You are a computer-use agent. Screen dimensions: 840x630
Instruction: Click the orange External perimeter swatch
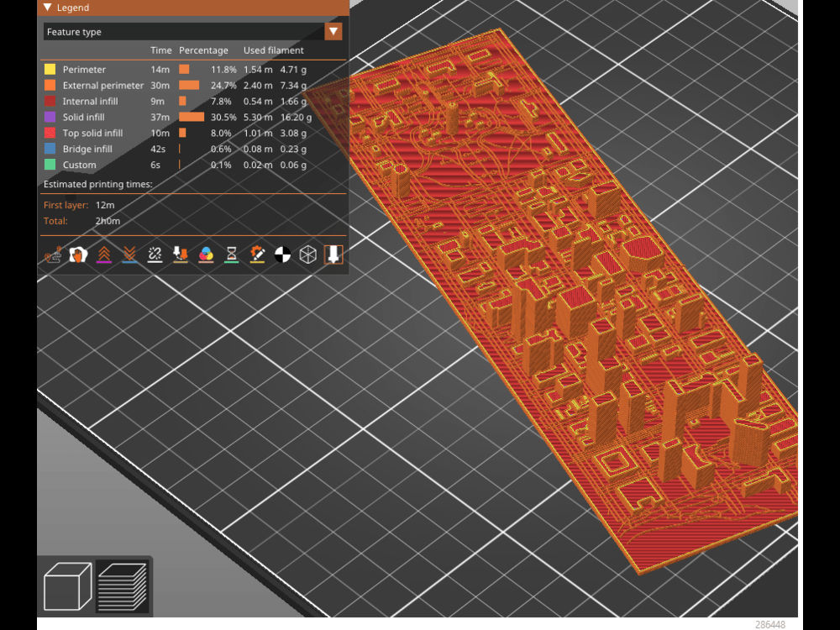pyautogui.click(x=50, y=85)
